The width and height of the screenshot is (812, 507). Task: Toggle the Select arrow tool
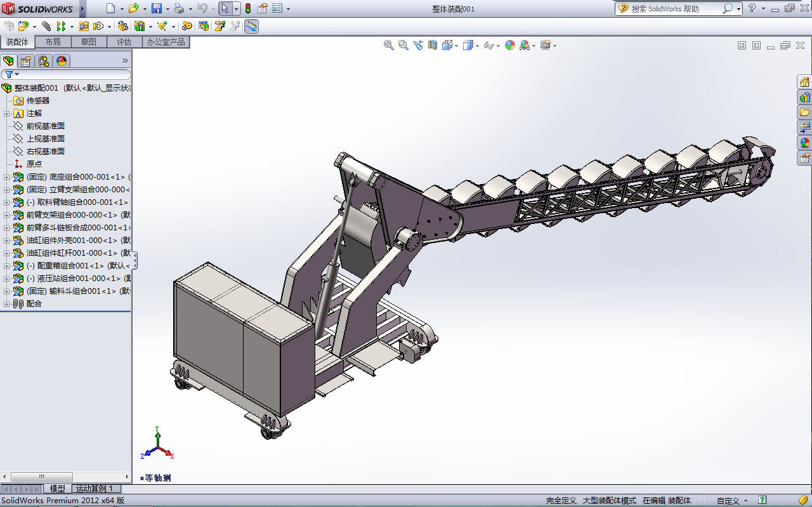(225, 9)
